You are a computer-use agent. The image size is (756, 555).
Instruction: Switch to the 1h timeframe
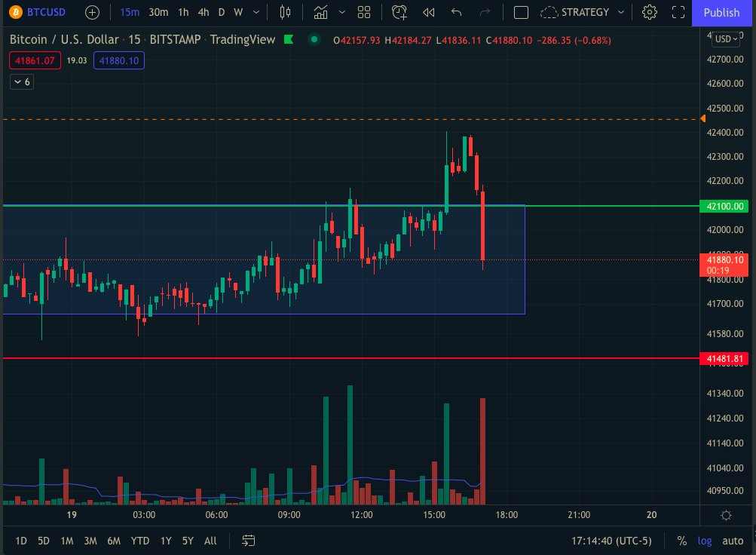[x=183, y=12]
